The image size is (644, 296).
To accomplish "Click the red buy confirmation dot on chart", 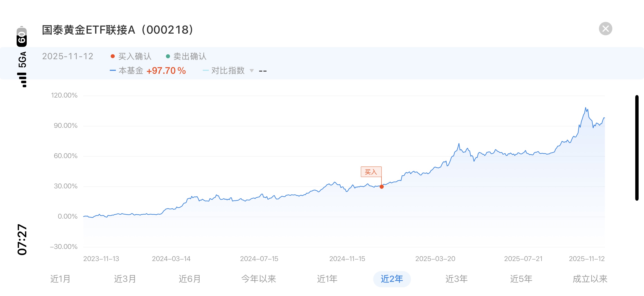I will coord(382,187).
